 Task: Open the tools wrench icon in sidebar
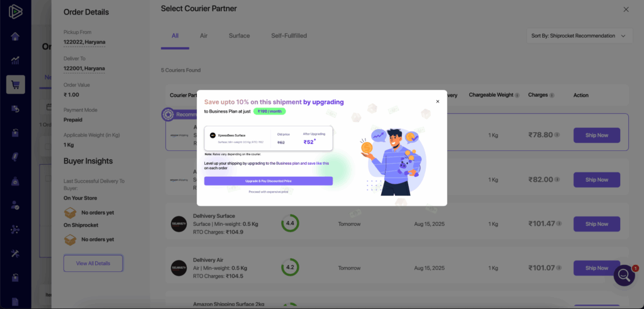(15, 253)
